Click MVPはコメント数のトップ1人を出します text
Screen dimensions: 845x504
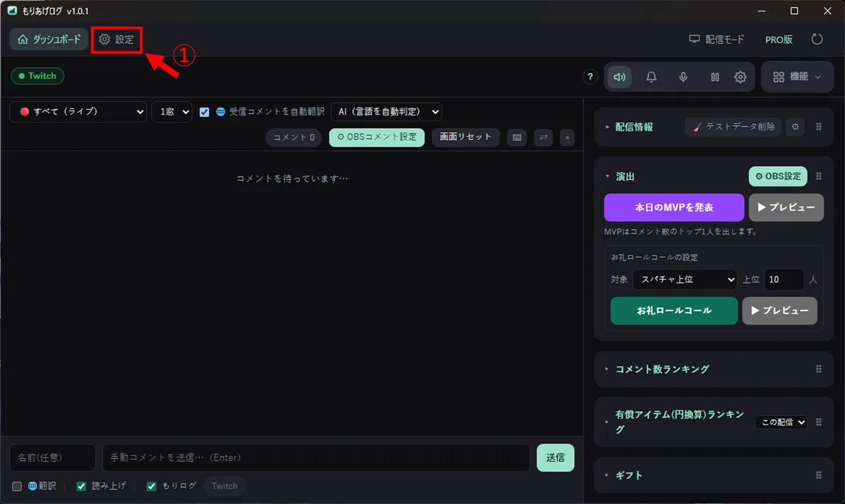pos(680,232)
